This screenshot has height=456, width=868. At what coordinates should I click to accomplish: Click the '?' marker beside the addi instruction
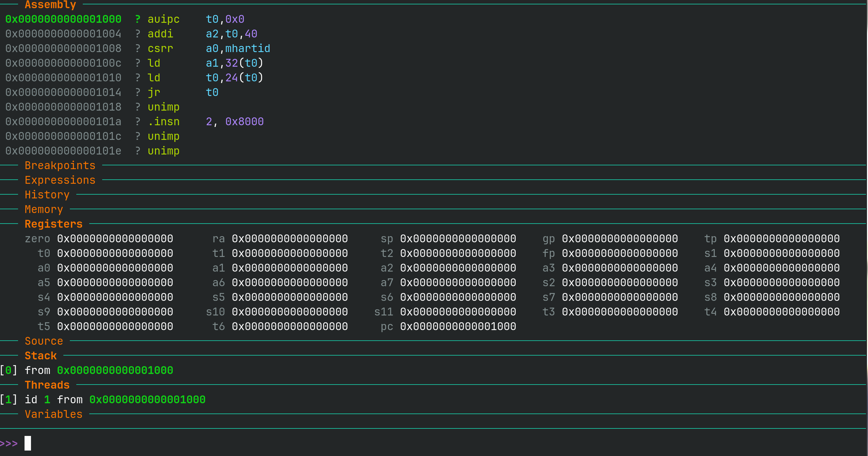click(x=137, y=34)
